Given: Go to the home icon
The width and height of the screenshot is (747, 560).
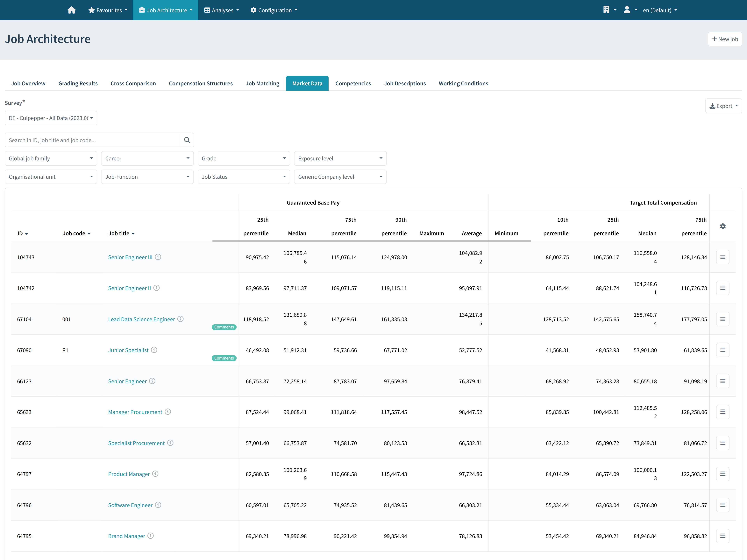Looking at the screenshot, I should click(x=71, y=10).
